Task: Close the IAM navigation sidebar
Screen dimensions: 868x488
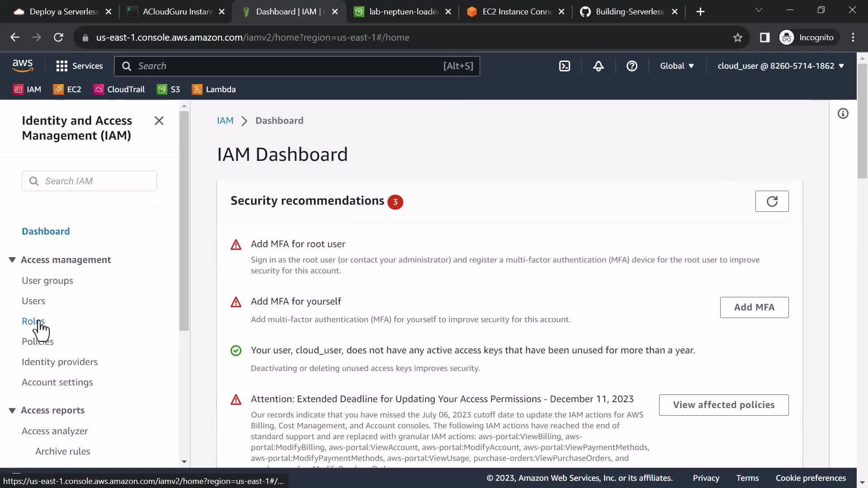Action: pos(159,121)
